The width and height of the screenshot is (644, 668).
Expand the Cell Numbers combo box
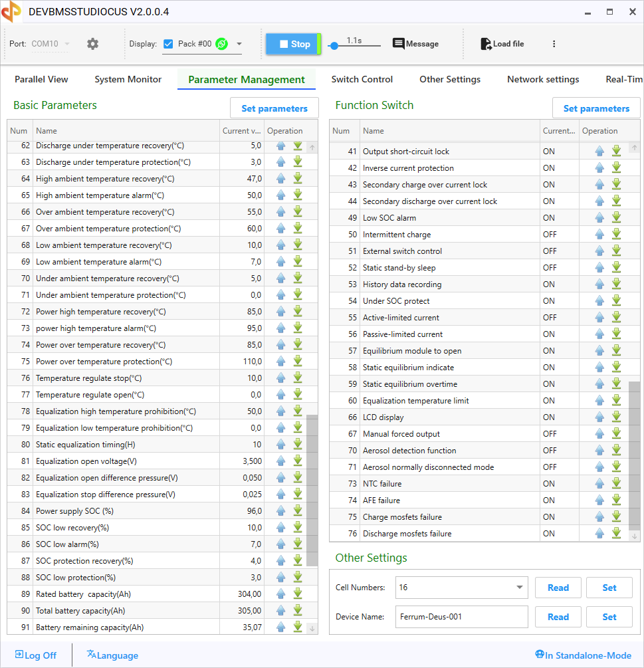tap(519, 588)
